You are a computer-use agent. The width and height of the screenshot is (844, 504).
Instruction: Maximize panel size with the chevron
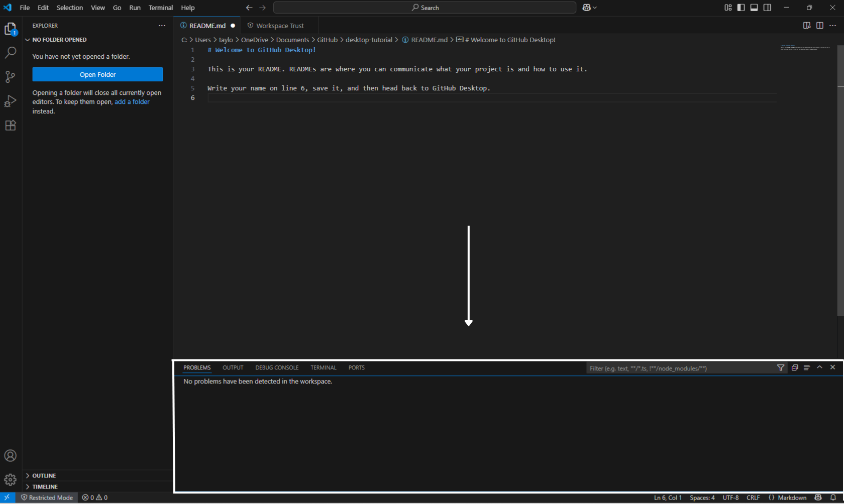pyautogui.click(x=819, y=367)
